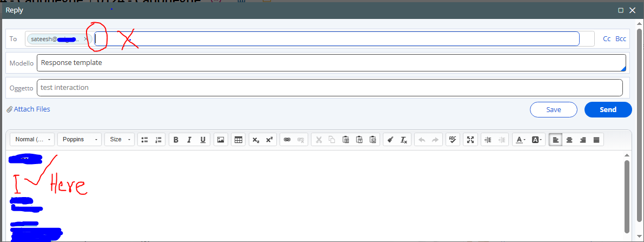Toggle underline text formatting
Screen dimensions: 644x242
pyautogui.click(x=203, y=140)
